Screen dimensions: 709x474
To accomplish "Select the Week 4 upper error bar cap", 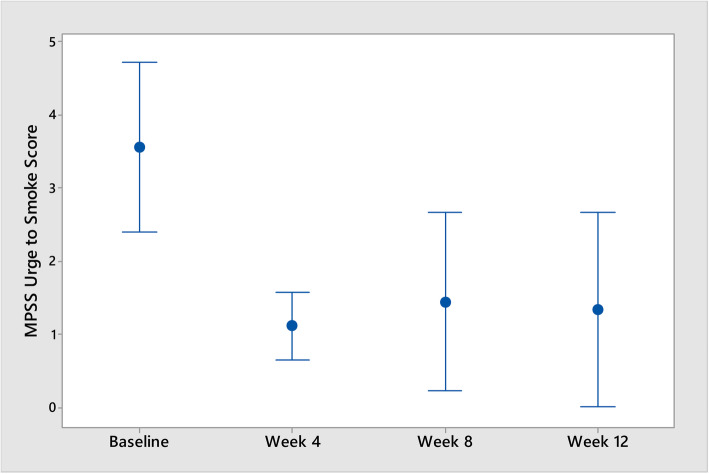I will pos(292,292).
